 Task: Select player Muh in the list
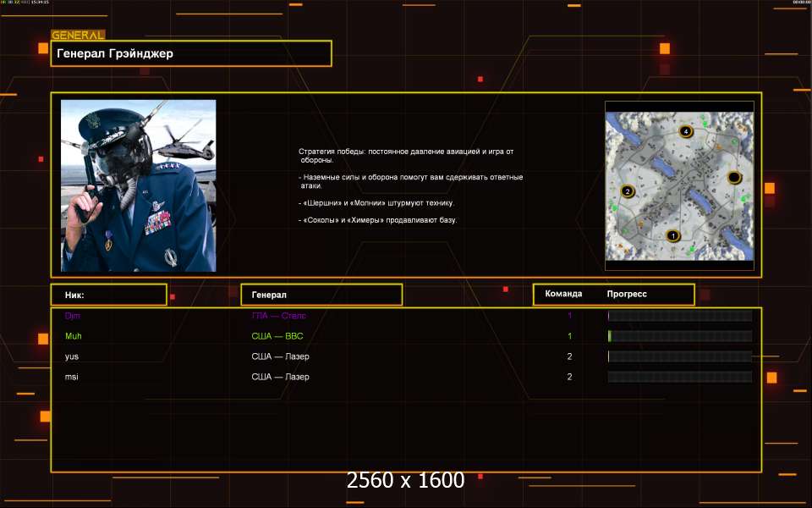74,336
